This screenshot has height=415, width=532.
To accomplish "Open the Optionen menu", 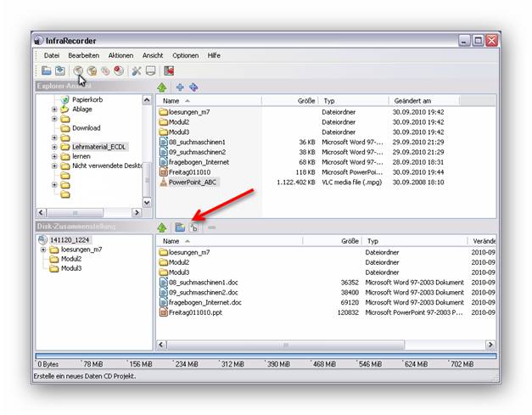I will [x=185, y=55].
